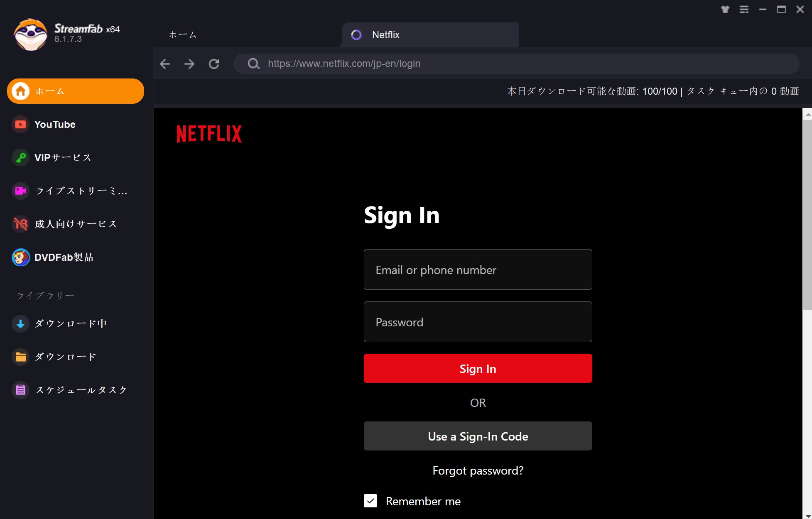Viewport: 812px width, 519px height.
Task: Select DVDFab製品 in the sidebar
Action: coord(76,257)
